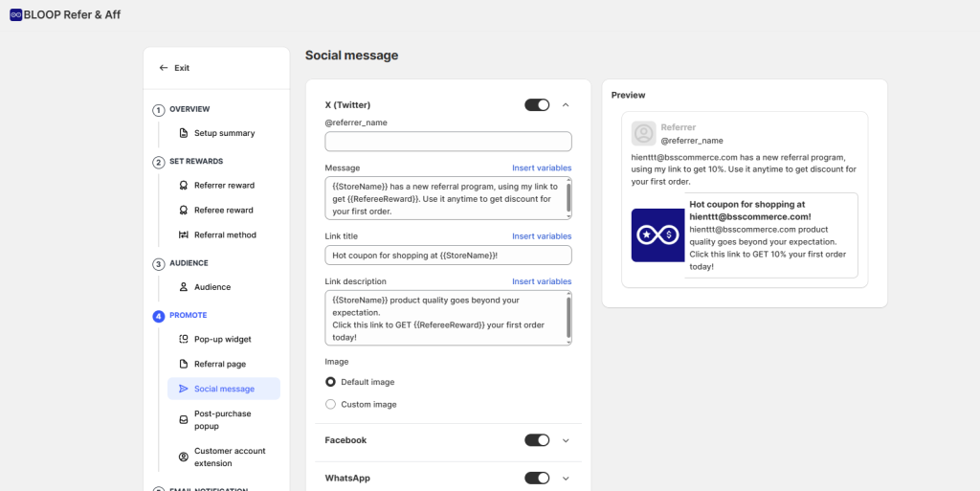
Task: Click the Post-purchase popup icon
Action: [184, 420]
